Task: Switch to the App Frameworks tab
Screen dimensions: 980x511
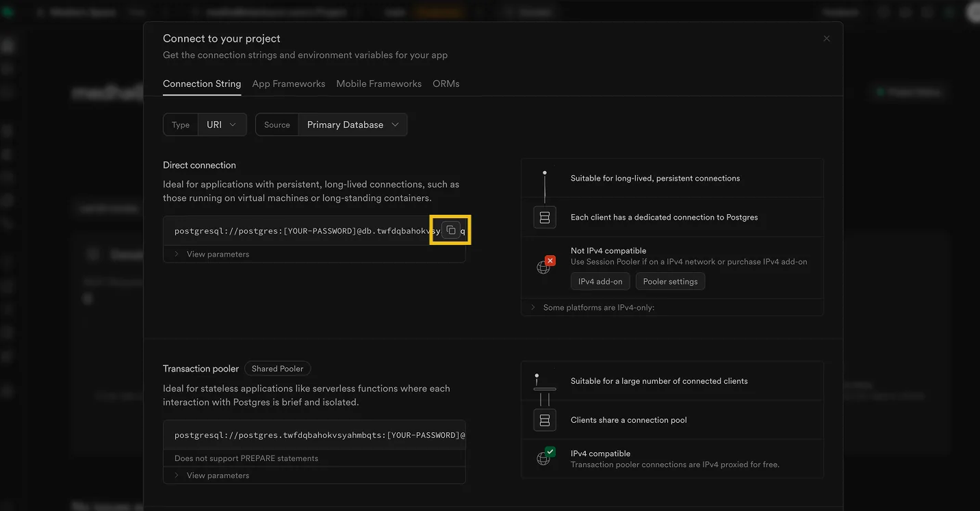Action: tap(289, 83)
